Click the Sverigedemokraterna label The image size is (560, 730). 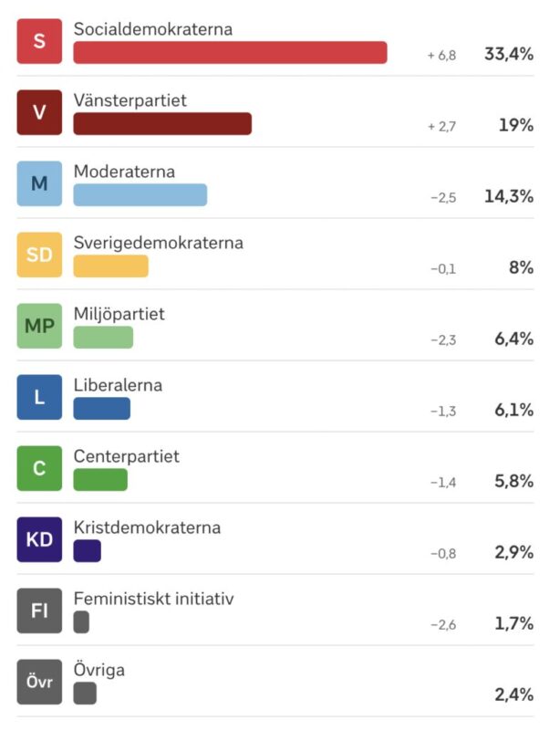tap(159, 243)
